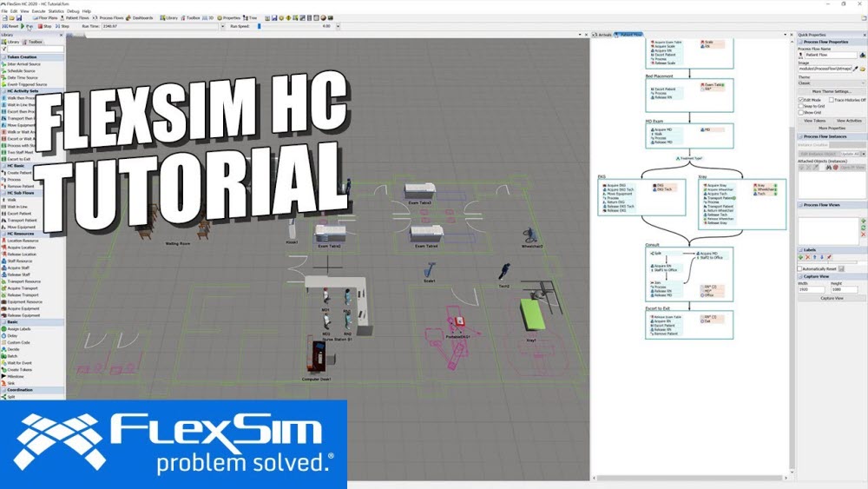
Task: Select Event-Triggered Source activity
Action: click(27, 84)
